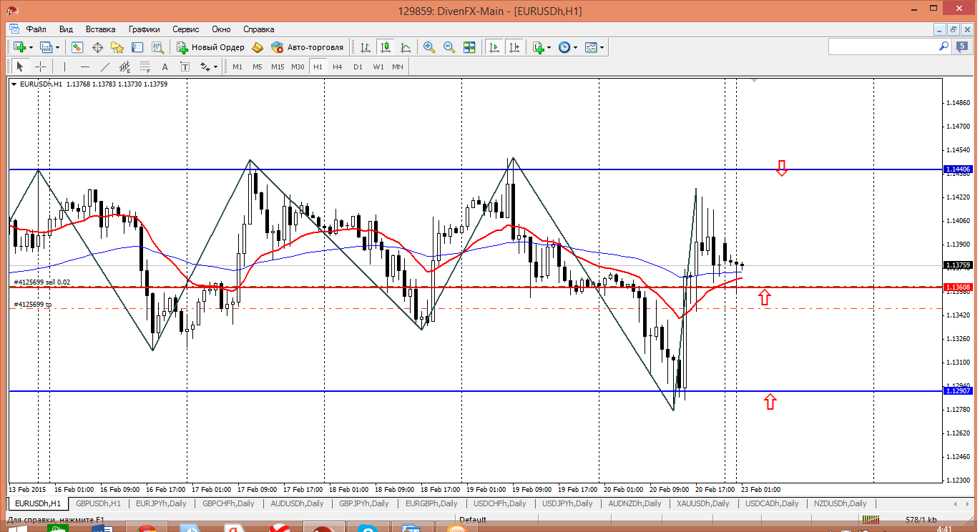Switch timeframe to D1
Image resolution: width=980 pixels, height=532 pixels.
[358, 66]
